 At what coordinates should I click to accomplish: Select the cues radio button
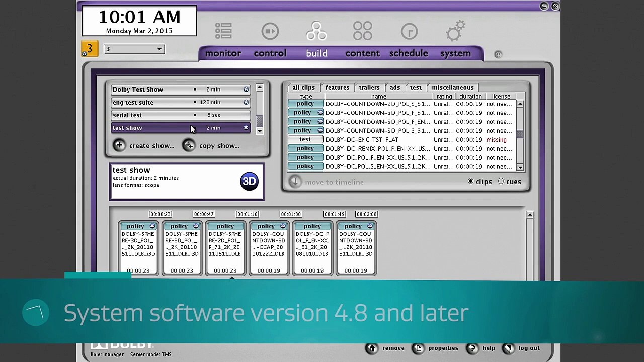[501, 182]
